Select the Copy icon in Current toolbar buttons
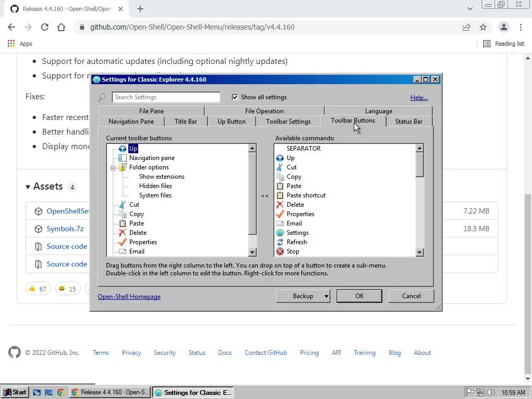Screen dimensions: 532x399 tap(123, 214)
